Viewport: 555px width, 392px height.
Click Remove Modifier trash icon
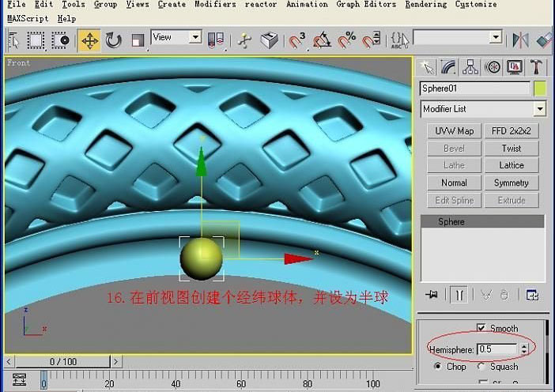point(504,295)
